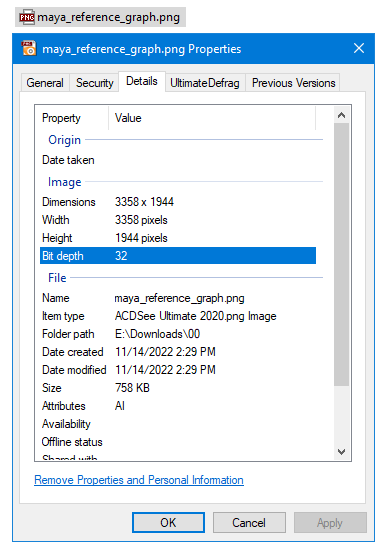Viewport: 388px width, 557px height.
Task: Click the Value column header
Action: point(212,118)
